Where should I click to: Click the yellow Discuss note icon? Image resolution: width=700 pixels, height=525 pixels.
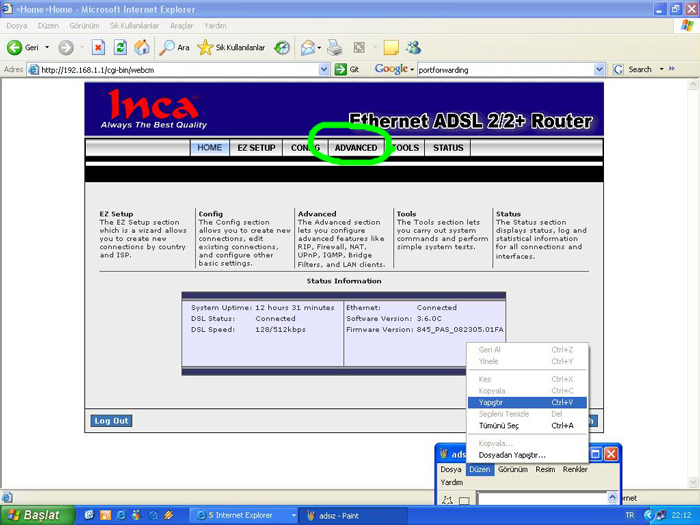[x=391, y=47]
